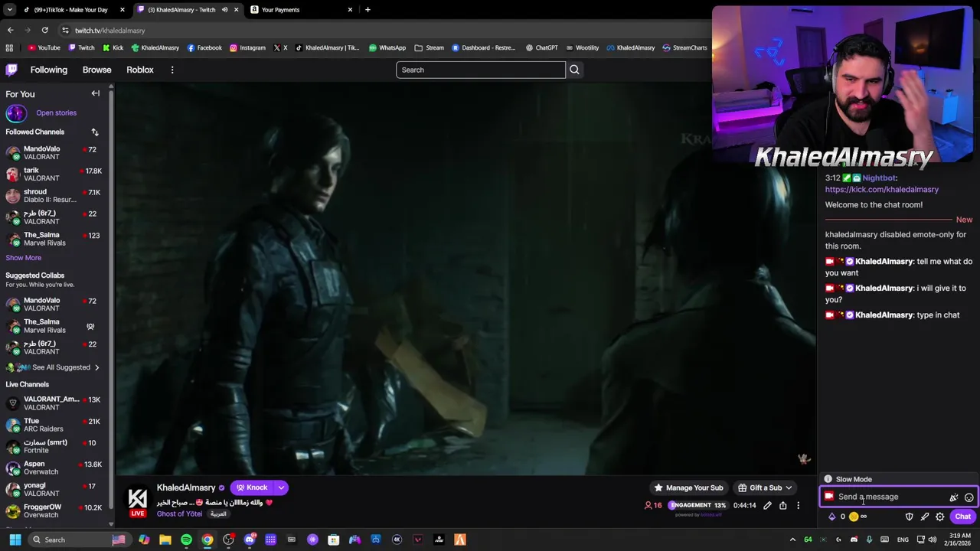The width and height of the screenshot is (980, 551).
Task: Open tarik followed channel
Action: (54, 174)
